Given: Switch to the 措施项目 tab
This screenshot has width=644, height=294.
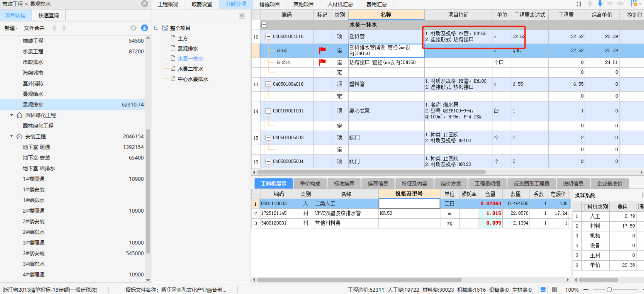Looking at the screenshot, I should click(x=270, y=4).
